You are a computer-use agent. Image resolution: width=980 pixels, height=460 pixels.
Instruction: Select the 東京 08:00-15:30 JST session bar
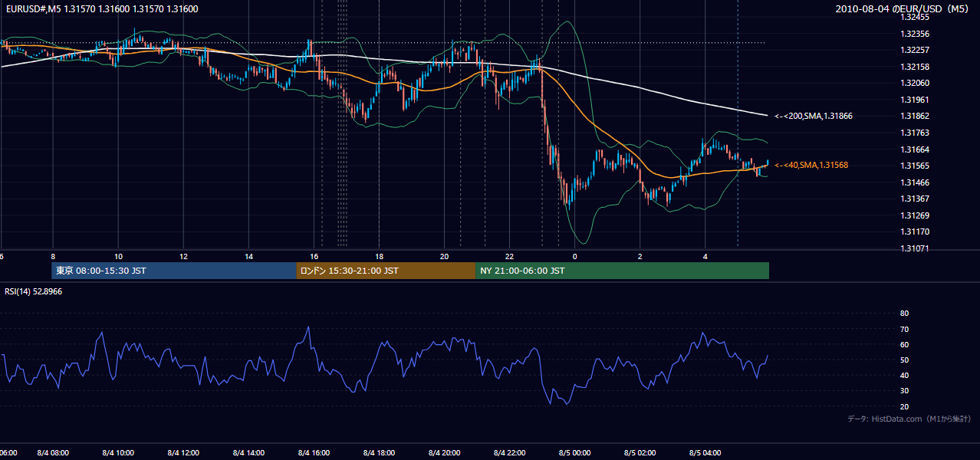[174, 271]
